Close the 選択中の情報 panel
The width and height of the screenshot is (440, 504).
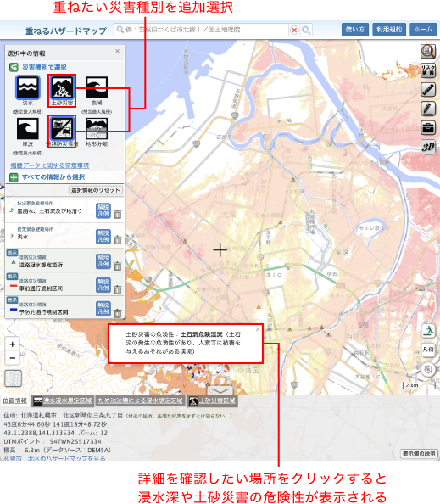[117, 51]
